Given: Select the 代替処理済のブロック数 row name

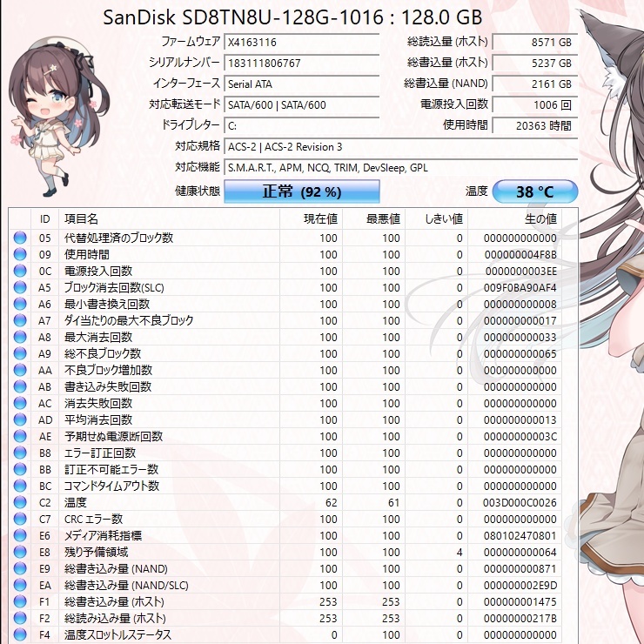Looking at the screenshot, I should click(118, 238).
